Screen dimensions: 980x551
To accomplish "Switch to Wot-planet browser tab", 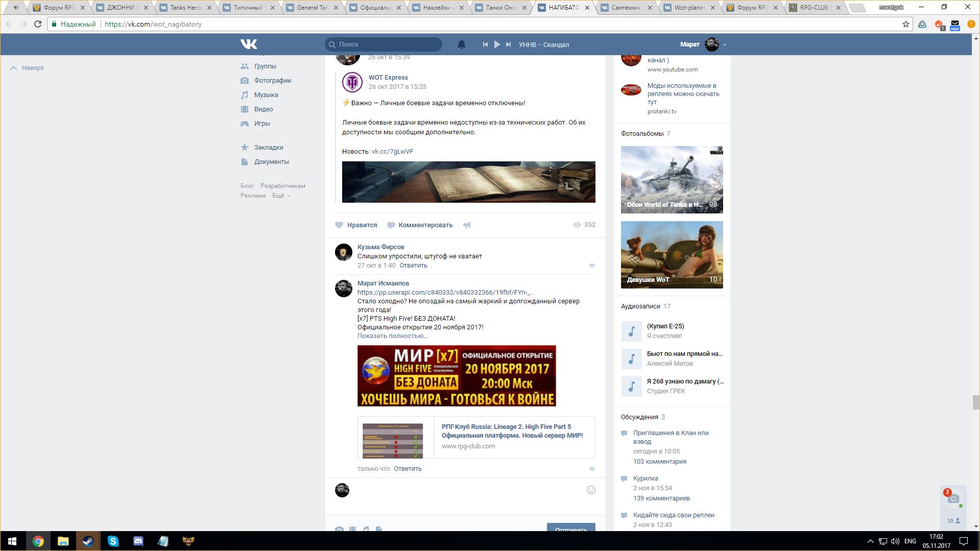I will click(x=689, y=8).
